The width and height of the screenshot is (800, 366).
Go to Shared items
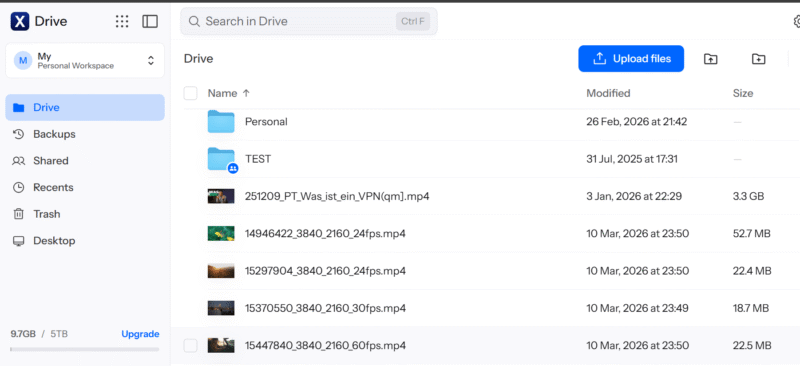pyautogui.click(x=85, y=161)
